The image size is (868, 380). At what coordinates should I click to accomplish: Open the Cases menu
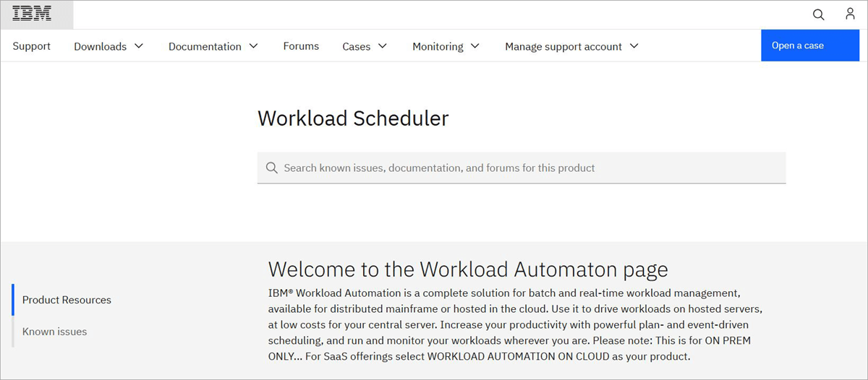(x=356, y=46)
